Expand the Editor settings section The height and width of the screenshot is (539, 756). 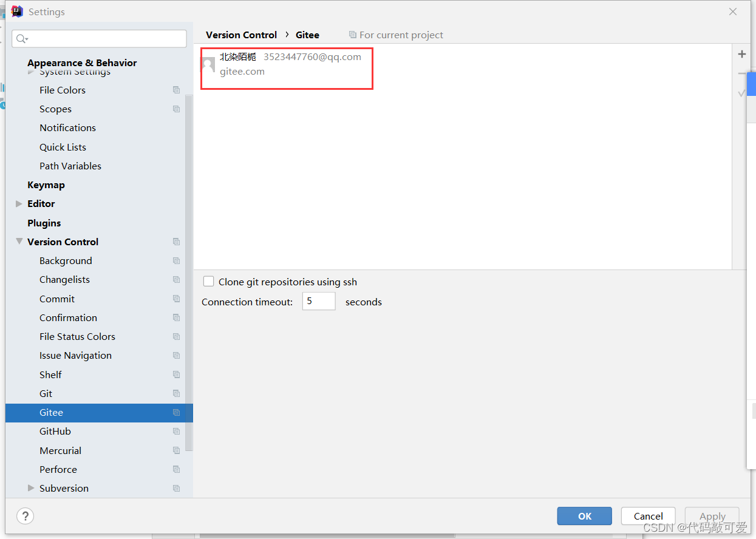pyautogui.click(x=19, y=204)
